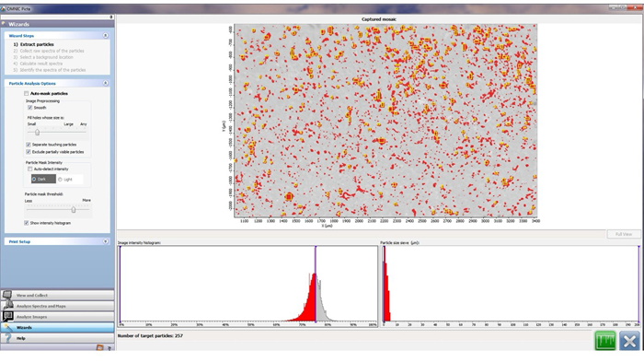The height and width of the screenshot is (362, 644).
Task: Click the Print Setup section title
Action: [x=19, y=241]
